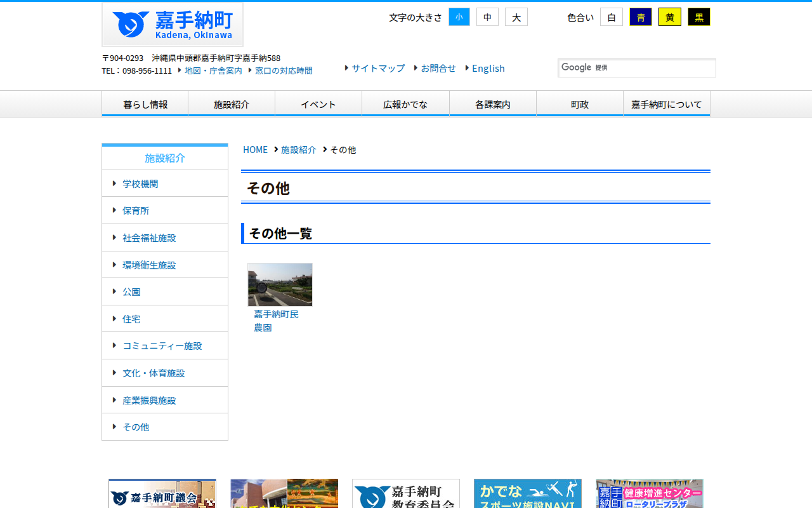This screenshot has width=812, height=508.
Task: Choose the blue (青) color scheme
Action: [640, 17]
